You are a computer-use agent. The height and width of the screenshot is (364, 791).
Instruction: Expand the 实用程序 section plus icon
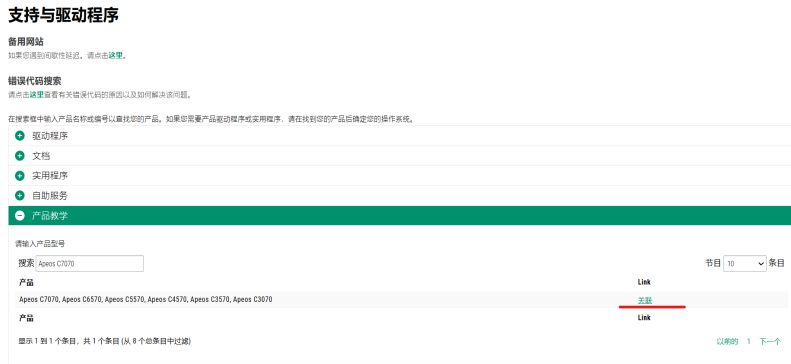pyautogui.click(x=20, y=175)
